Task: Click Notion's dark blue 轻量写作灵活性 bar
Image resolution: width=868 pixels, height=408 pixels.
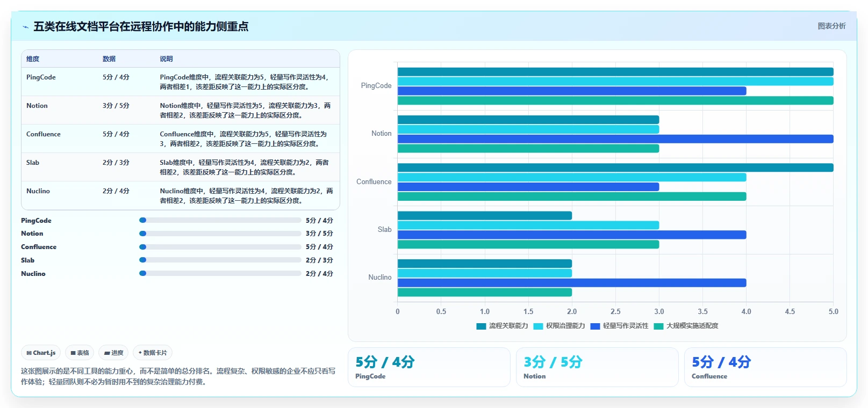Action: click(615, 139)
